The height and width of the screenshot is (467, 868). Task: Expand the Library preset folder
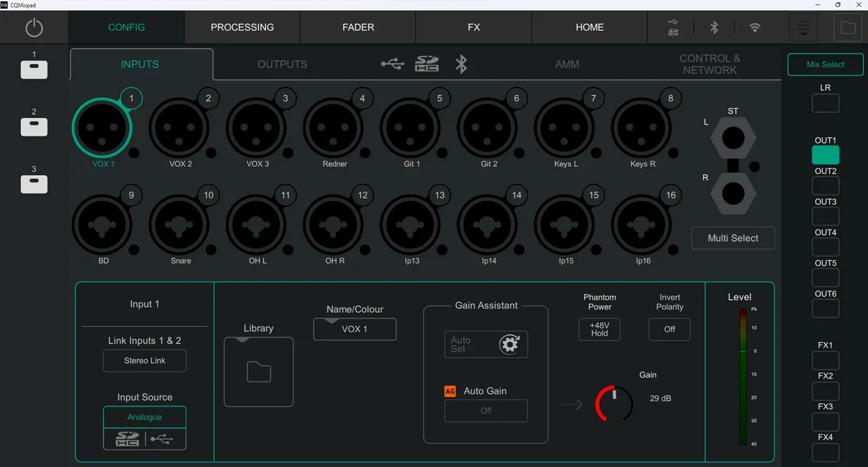[258, 372]
